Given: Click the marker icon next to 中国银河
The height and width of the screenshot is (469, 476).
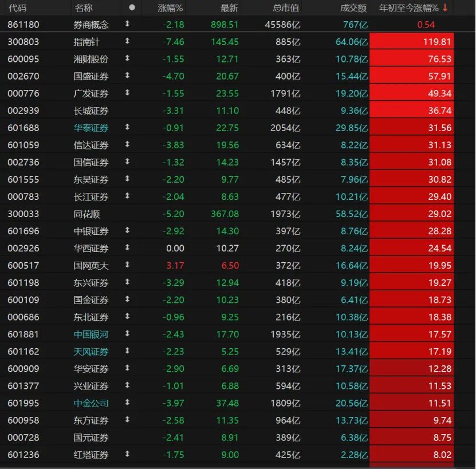Looking at the screenshot, I should click(127, 334).
